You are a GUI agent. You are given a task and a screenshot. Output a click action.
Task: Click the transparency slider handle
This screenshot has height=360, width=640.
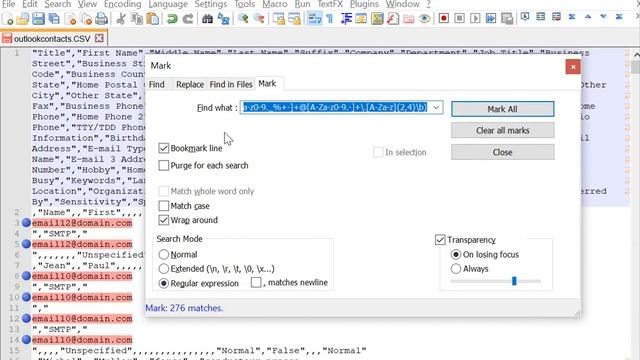514,281
